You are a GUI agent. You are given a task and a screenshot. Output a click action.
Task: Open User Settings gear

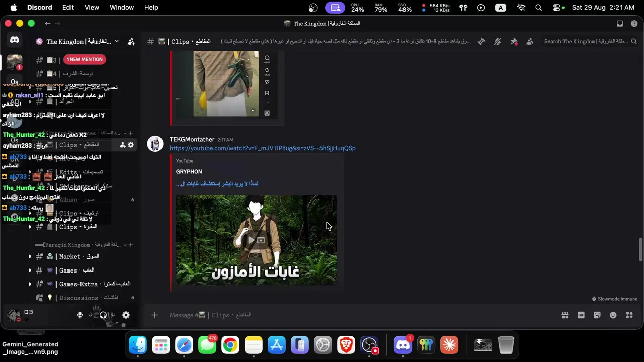(126, 315)
